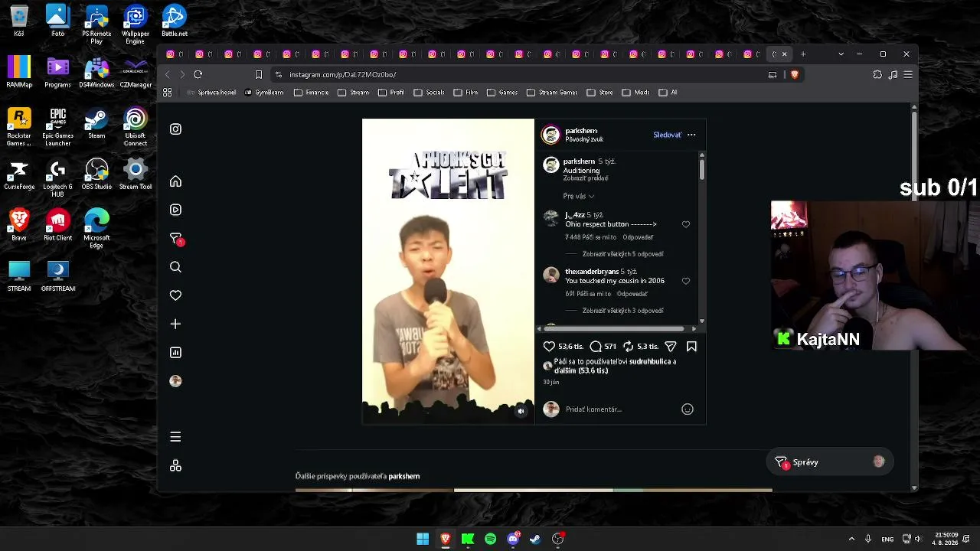Open the thexanderbryans username link
The height and width of the screenshot is (551, 980).
(x=592, y=272)
